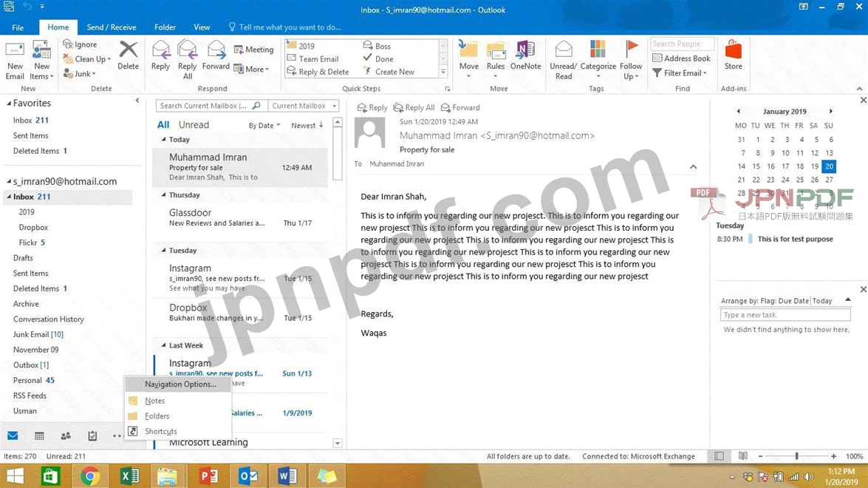The width and height of the screenshot is (868, 488).
Task: Click the Type a new task field
Action: pyautogui.click(x=785, y=315)
